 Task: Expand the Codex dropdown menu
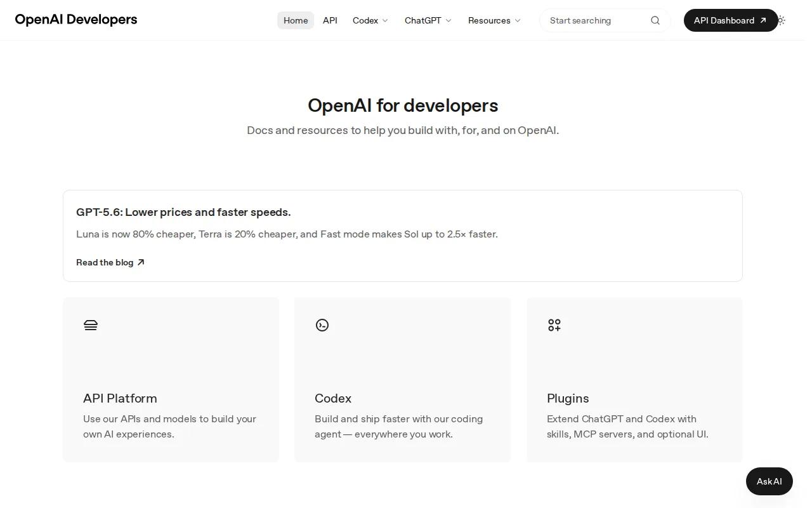(x=370, y=20)
